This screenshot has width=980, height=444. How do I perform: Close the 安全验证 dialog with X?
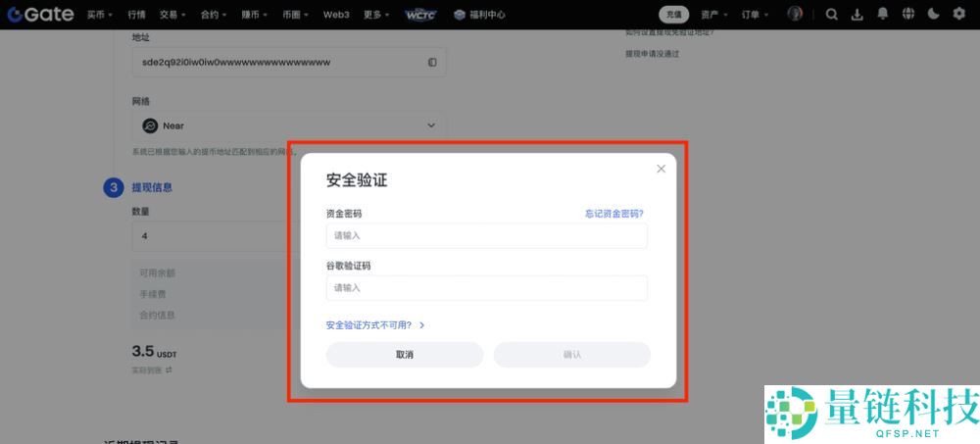click(661, 169)
